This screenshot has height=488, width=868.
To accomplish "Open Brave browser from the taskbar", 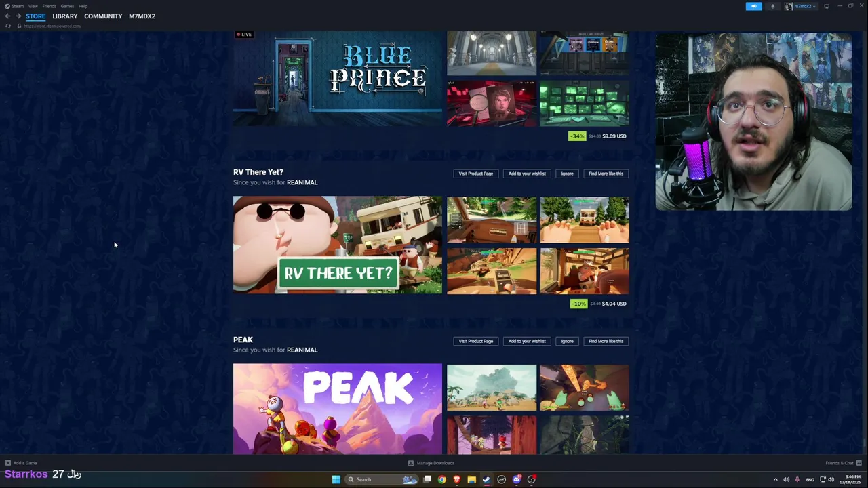I will point(457,479).
